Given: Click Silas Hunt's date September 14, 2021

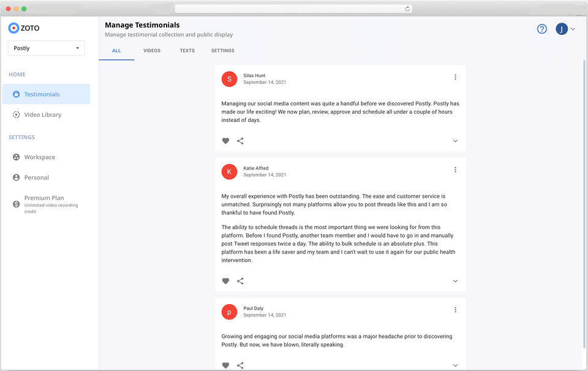Looking at the screenshot, I should coord(265,82).
